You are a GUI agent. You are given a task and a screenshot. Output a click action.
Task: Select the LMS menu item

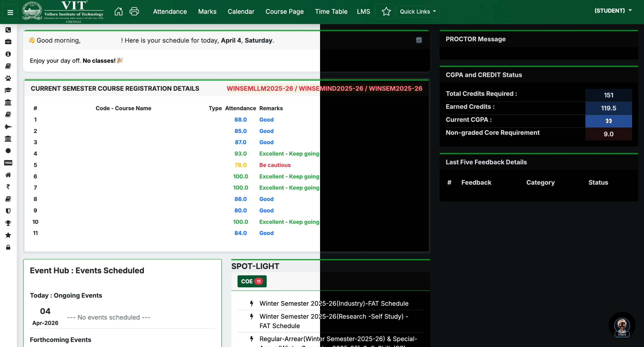[363, 11]
